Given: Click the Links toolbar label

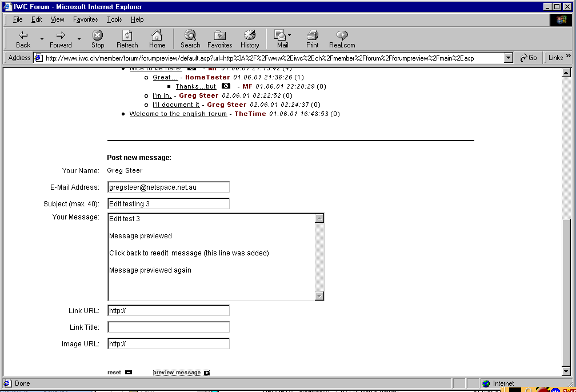Looking at the screenshot, I should pyautogui.click(x=555, y=58).
